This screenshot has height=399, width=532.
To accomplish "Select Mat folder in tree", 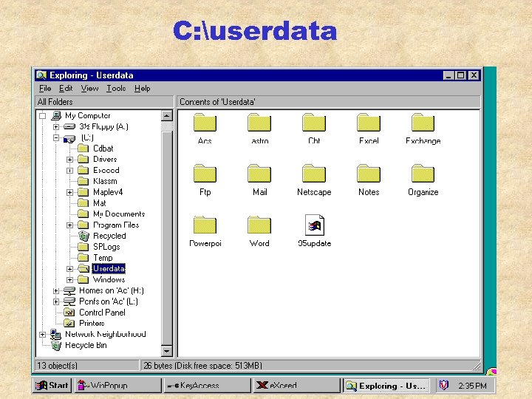I will tap(100, 203).
